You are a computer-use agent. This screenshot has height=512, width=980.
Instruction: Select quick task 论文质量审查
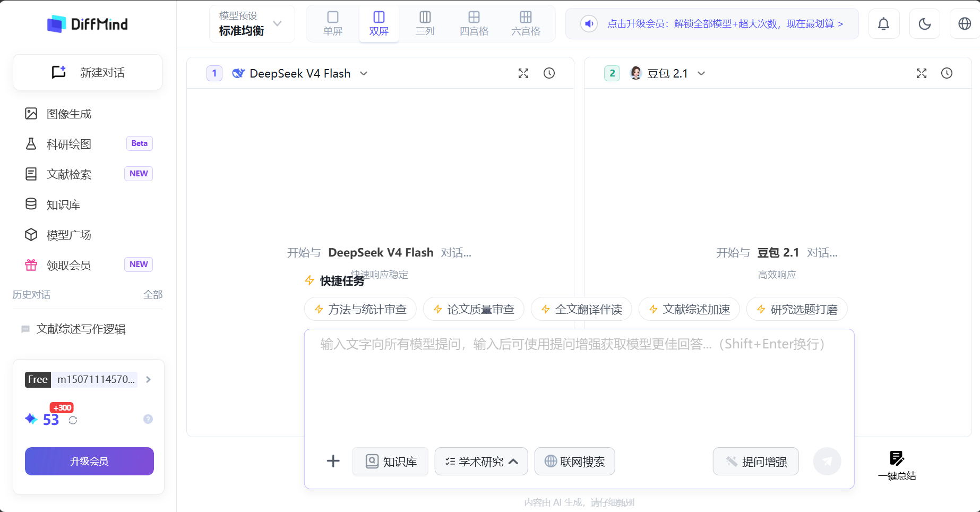point(474,309)
